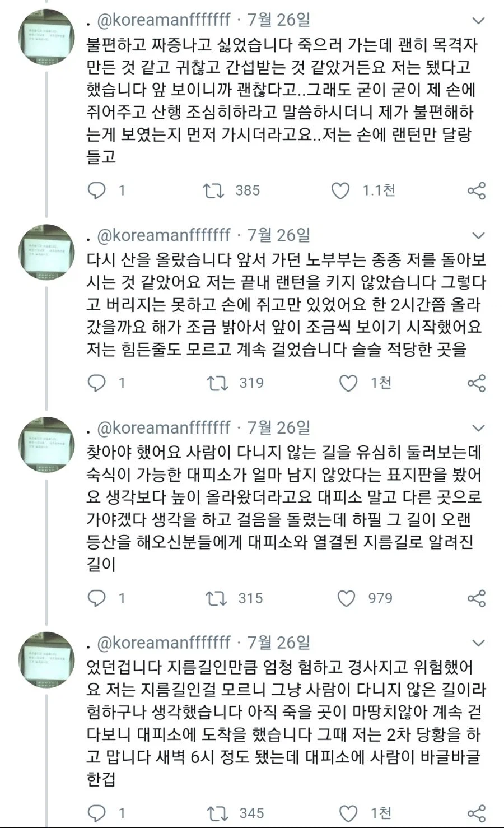504x828 pixels.
Task: Share the first tweet
Action: 476,190
